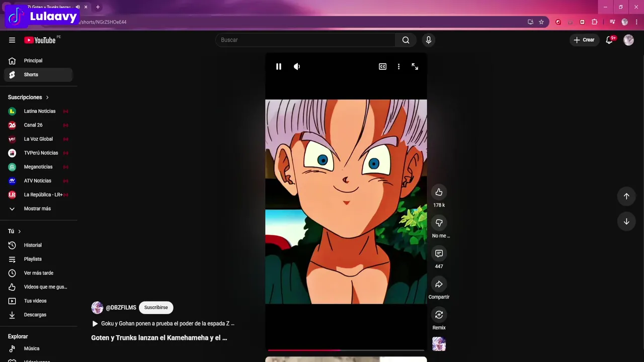644x362 pixels.
Task: Click Short title Goten y Trunks lanzan
Action: click(x=159, y=338)
